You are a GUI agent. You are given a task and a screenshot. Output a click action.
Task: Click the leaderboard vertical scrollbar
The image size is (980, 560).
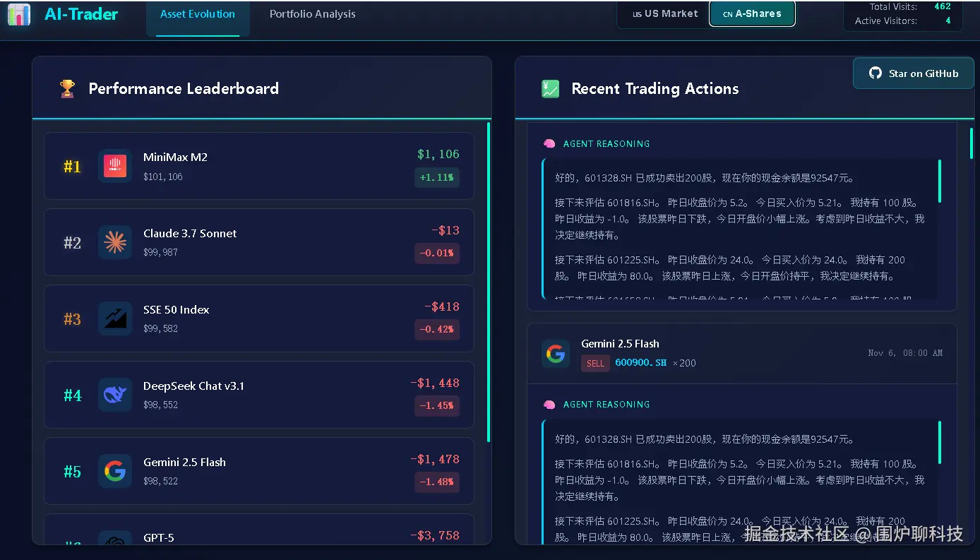click(489, 282)
